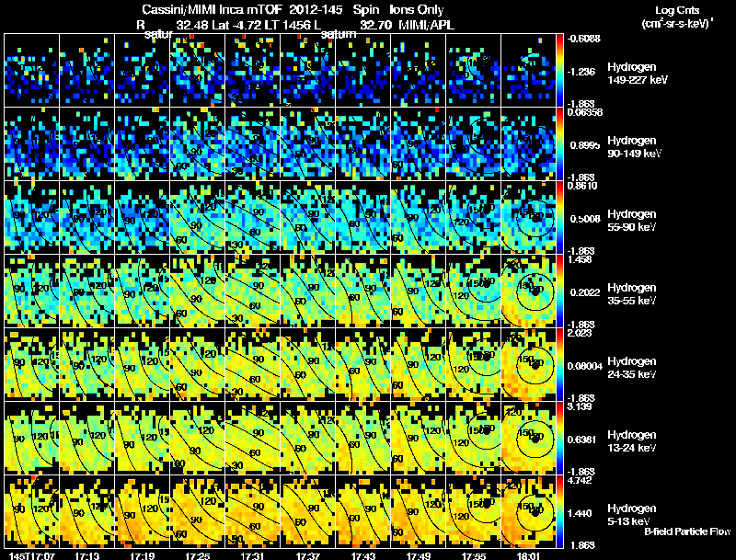Click the 17:37 time label

tap(308, 555)
